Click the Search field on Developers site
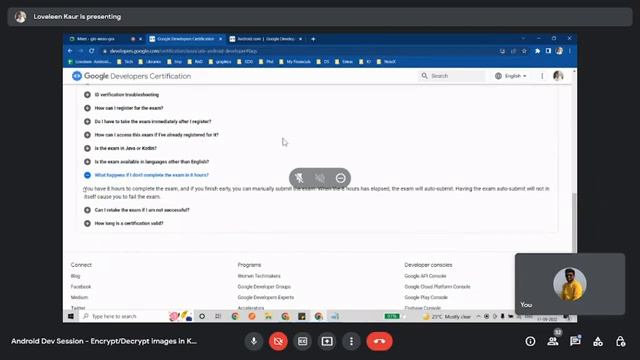This screenshot has width=640, height=360. [452, 76]
